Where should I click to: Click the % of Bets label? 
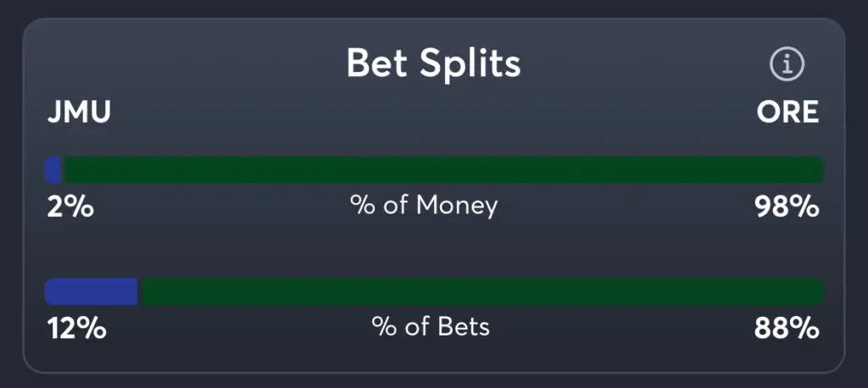click(431, 326)
